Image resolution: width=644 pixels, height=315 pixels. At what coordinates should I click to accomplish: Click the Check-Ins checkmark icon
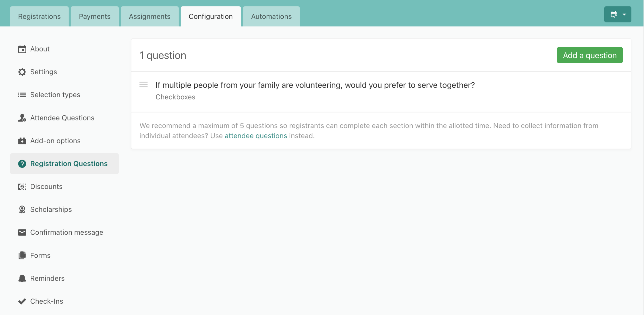pos(22,301)
